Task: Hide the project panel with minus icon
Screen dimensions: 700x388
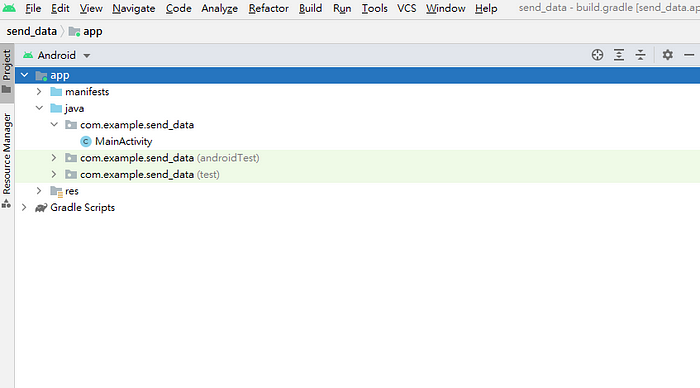Action: (689, 55)
